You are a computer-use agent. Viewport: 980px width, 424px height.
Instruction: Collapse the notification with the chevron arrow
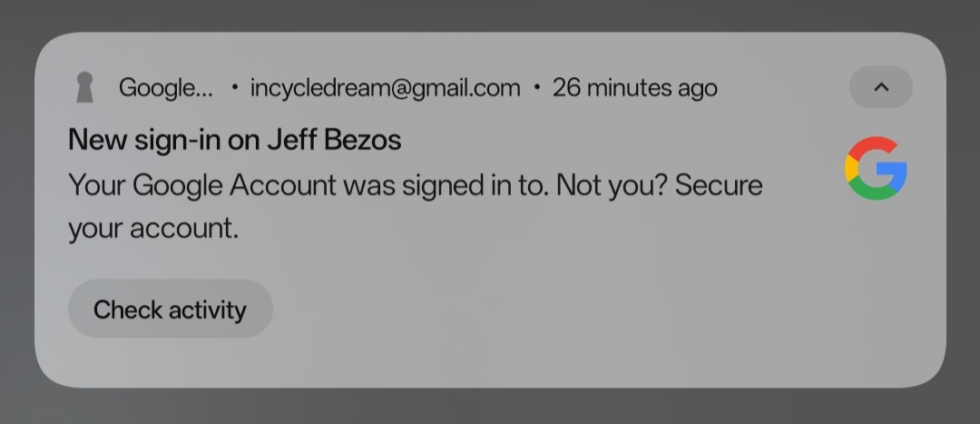point(880,87)
